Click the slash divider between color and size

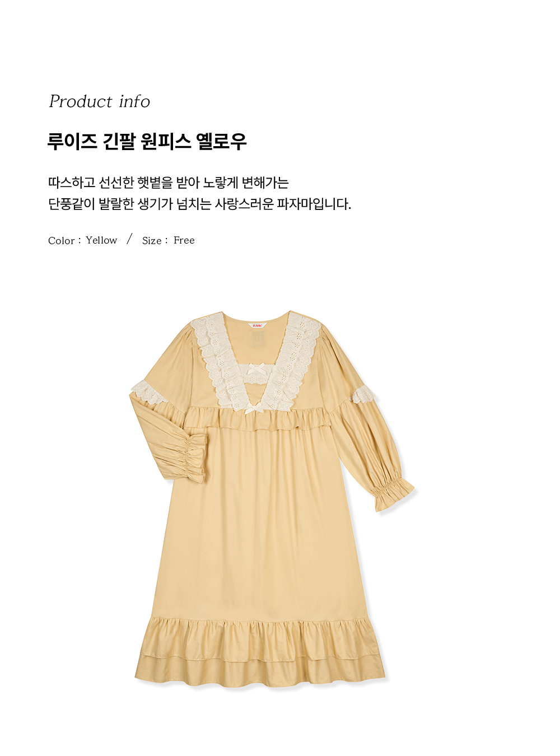tap(129, 240)
